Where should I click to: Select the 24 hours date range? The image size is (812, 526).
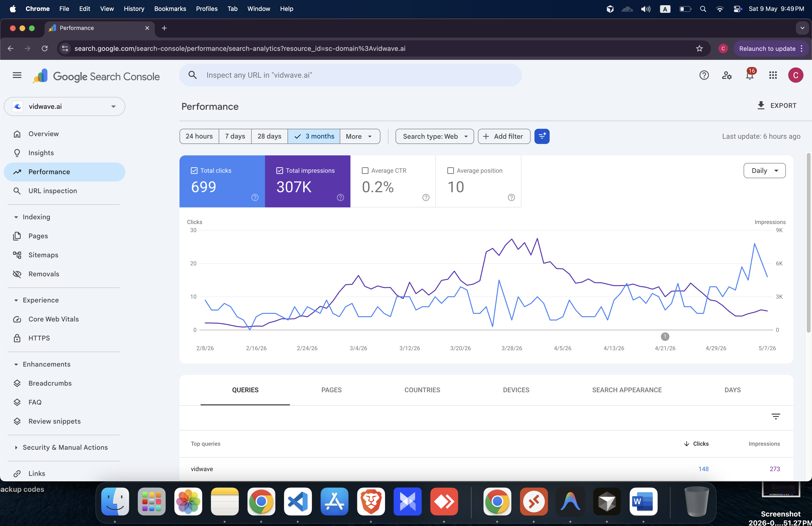[x=199, y=136]
